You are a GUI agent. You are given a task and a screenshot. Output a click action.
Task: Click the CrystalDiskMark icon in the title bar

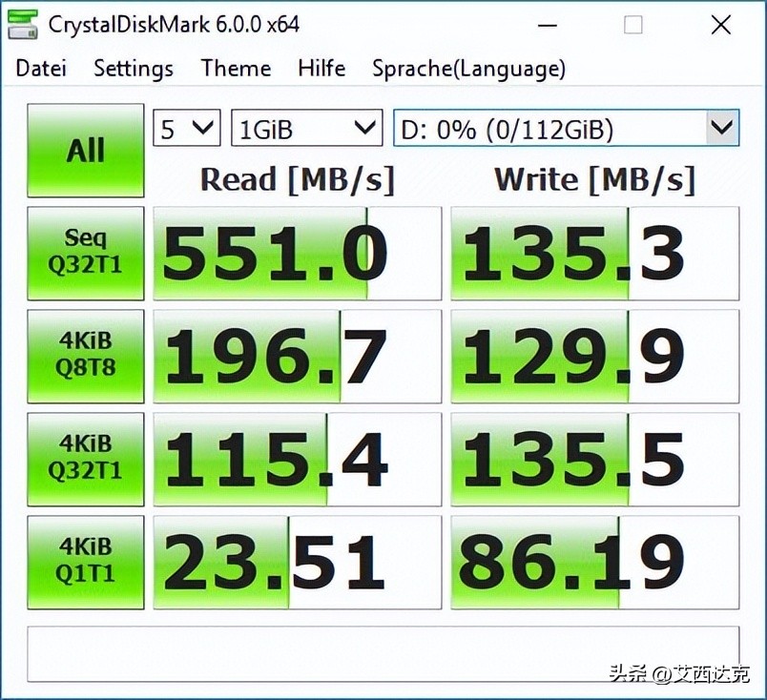21,25
